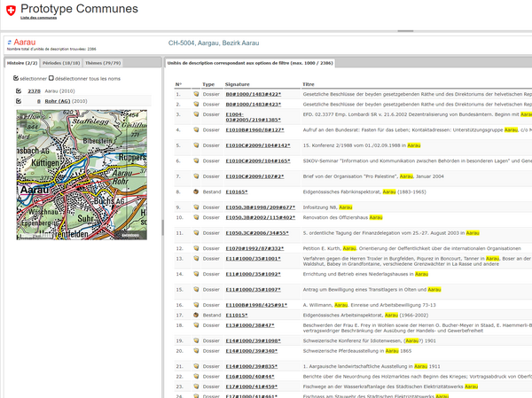The width and height of the screenshot is (532, 398).
Task: Click the dossier icon in row 22
Action: click(196, 377)
